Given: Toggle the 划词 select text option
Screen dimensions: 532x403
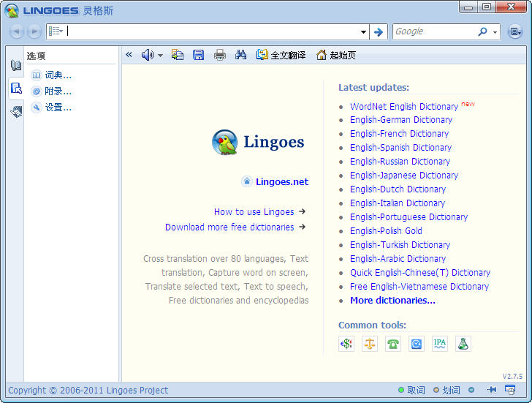Looking at the screenshot, I should [x=446, y=391].
